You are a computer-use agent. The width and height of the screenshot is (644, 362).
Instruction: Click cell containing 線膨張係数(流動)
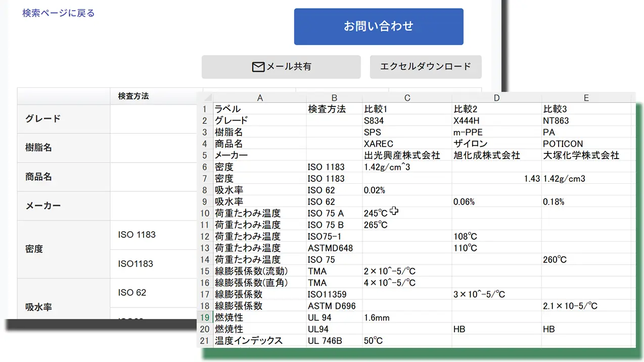click(x=260, y=271)
